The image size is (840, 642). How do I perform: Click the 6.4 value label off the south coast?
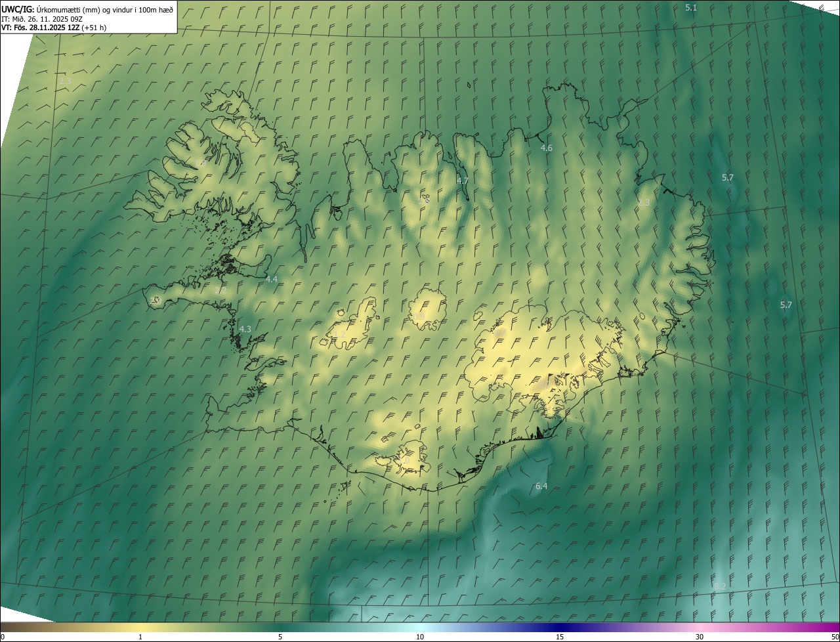(541, 486)
